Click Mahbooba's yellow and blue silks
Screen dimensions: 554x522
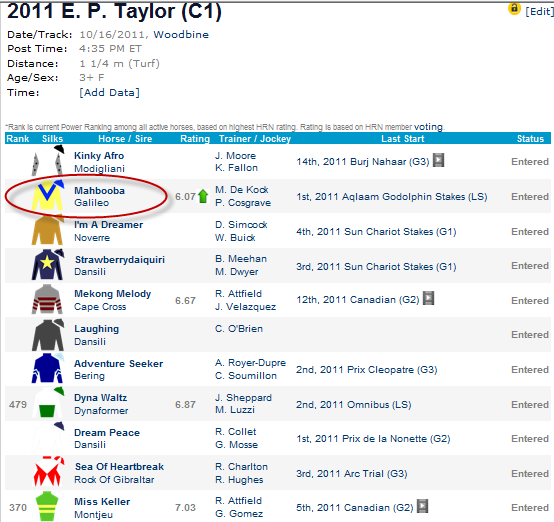tap(48, 195)
